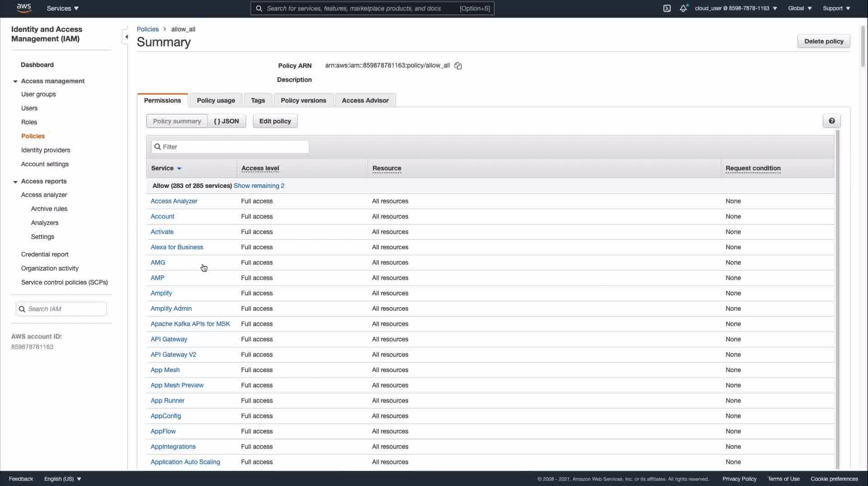Open the Application Auto Scaling service link
This screenshot has height=486, width=868.
click(x=185, y=462)
